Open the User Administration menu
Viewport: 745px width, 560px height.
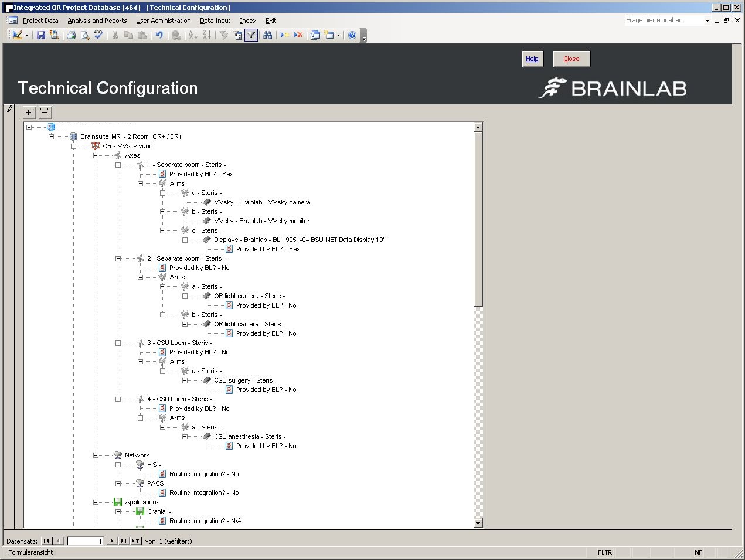point(164,21)
